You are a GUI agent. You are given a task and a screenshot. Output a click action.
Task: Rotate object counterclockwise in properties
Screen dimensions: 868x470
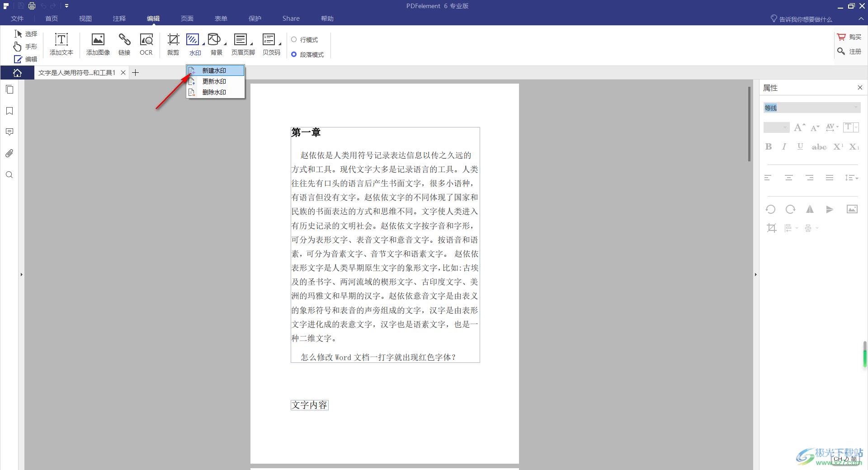click(770, 209)
